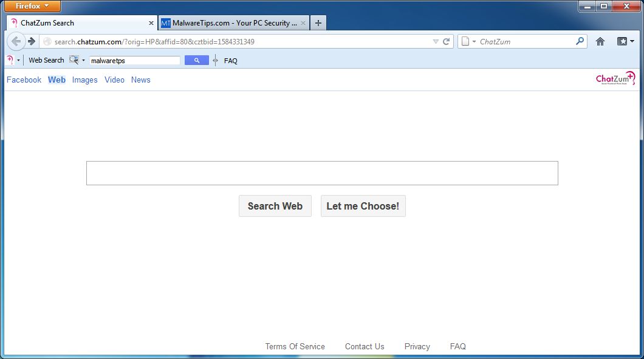Screen dimensions: 644x359
Task: Click the ChatZum logo on the page
Action: coord(615,78)
